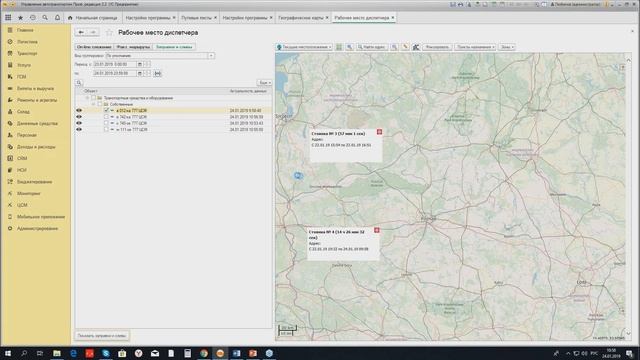The width and height of the screenshot is (640, 360).
Task: Click Фокусировать button on map toolbar
Action: pos(437,47)
